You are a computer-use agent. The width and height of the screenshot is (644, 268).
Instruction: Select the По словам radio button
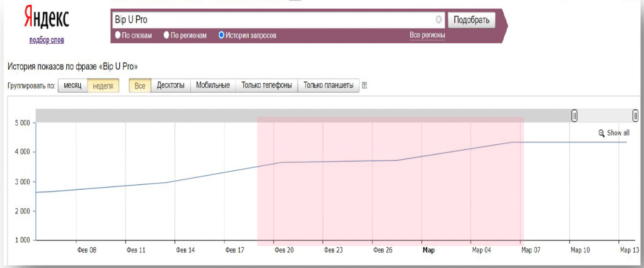118,35
